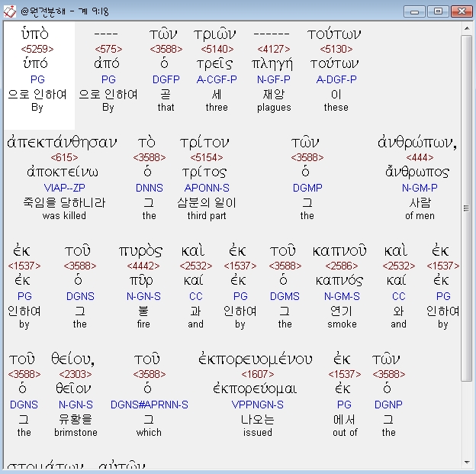Screen dimensions: 476x474
Task: Click the lemma ἀπό
Action: click(x=107, y=63)
